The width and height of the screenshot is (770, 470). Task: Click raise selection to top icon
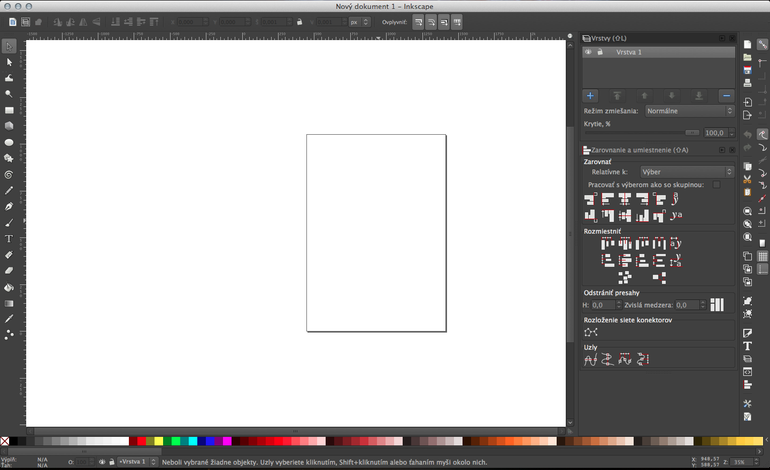(x=154, y=22)
